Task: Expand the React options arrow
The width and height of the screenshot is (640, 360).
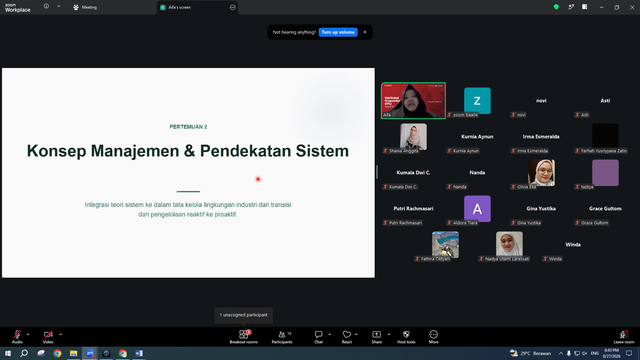Action: 356,334
